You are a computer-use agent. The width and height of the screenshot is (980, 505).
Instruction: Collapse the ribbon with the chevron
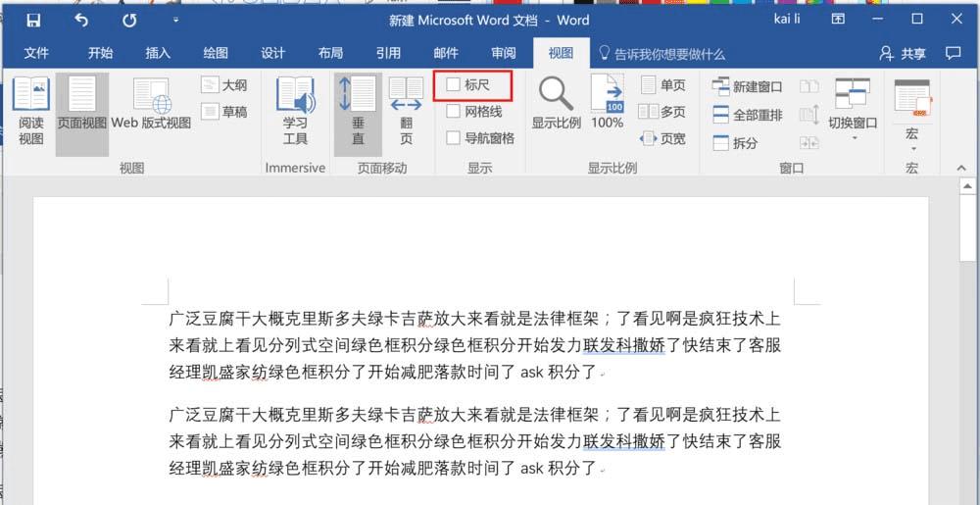click(x=962, y=168)
